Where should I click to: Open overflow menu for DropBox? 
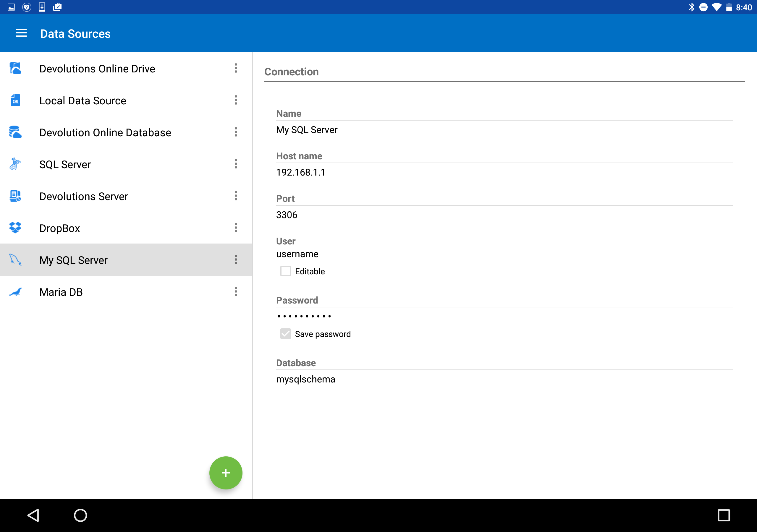tap(236, 228)
